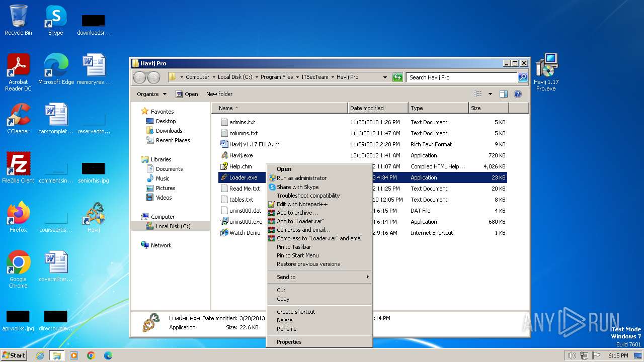Open the Recycle Bin desktop icon

18,20
